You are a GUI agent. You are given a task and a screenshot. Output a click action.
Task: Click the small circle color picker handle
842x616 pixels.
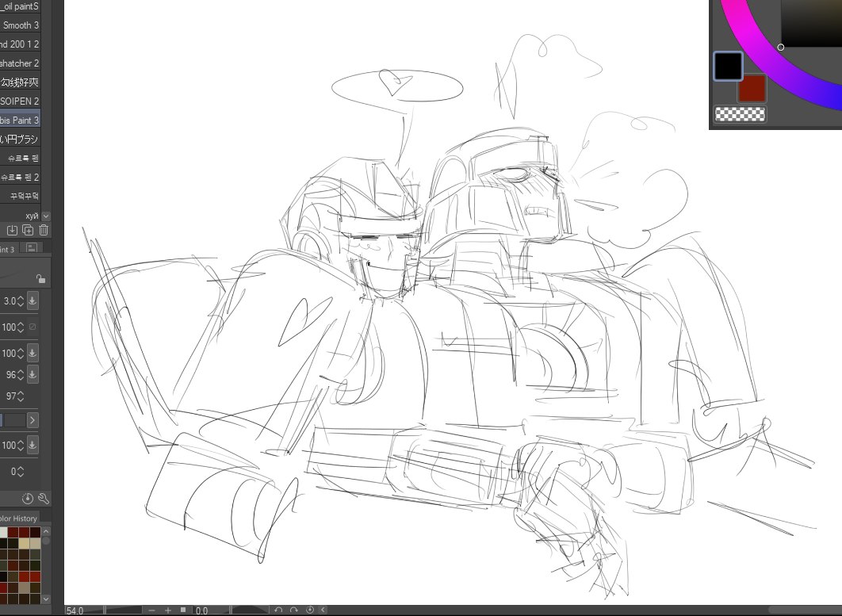[781, 48]
